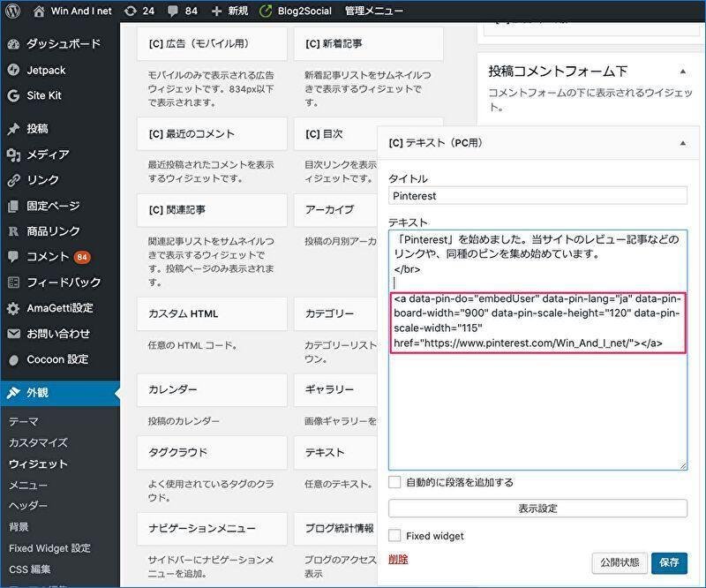The height and width of the screenshot is (588, 706).
Task: Expand the カテゴリー widget
Action: coord(335,313)
